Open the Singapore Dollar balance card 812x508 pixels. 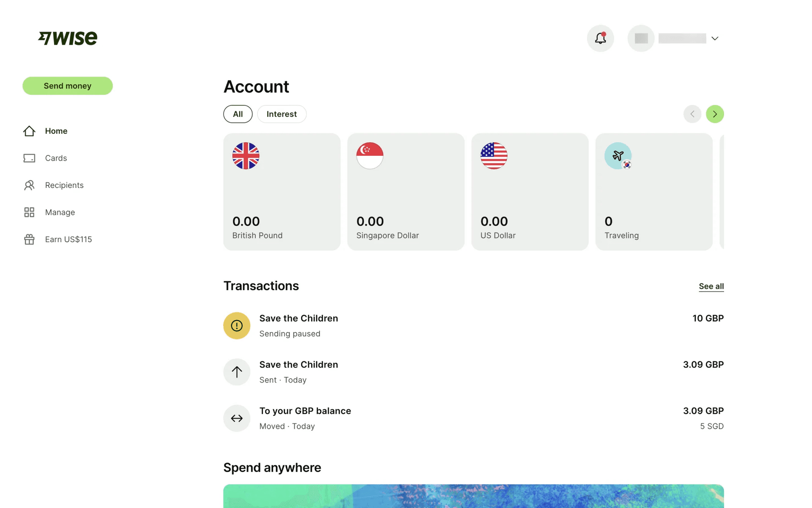406,192
